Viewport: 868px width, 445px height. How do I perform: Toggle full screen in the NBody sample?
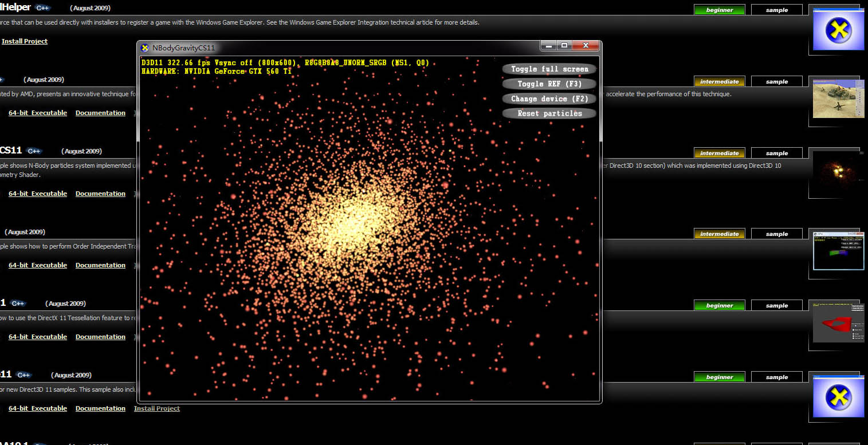coord(549,69)
